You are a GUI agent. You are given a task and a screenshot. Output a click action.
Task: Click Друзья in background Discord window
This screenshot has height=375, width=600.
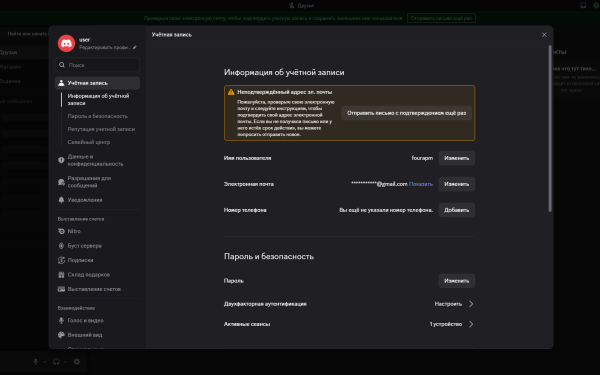[8, 52]
